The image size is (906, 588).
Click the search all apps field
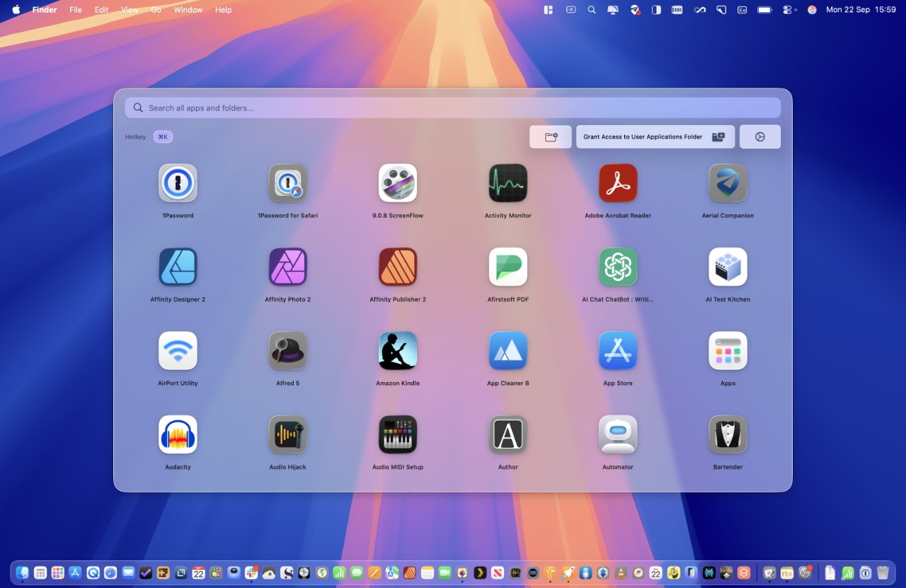point(453,108)
